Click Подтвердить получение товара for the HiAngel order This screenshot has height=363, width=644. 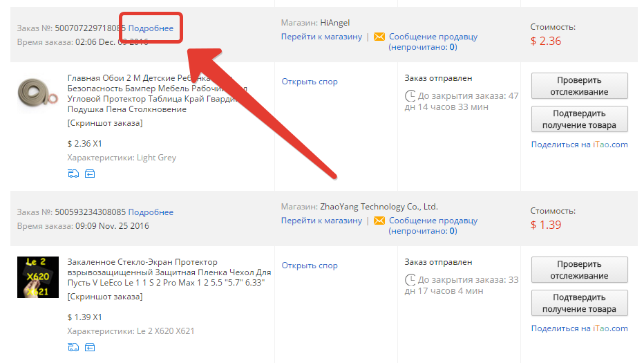click(x=579, y=119)
